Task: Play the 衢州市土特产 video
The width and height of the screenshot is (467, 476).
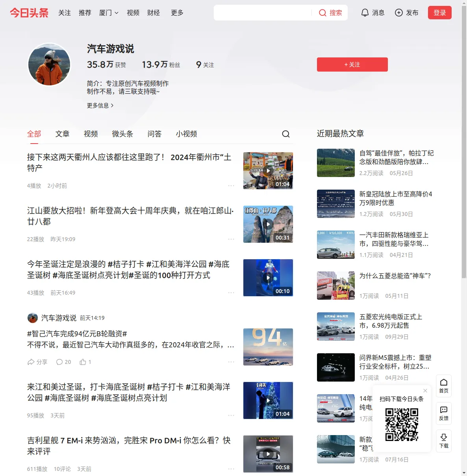Action: point(268,171)
